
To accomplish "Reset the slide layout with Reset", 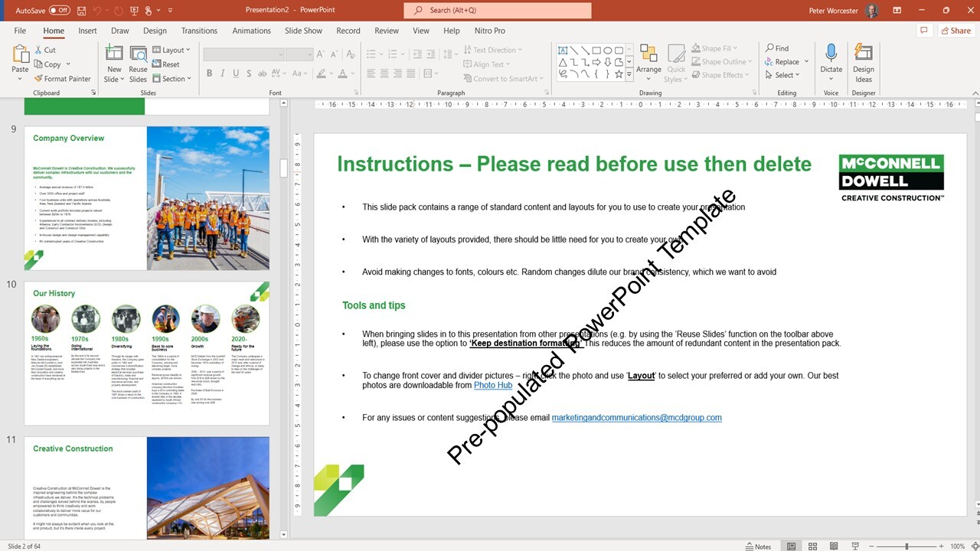I will coord(166,64).
